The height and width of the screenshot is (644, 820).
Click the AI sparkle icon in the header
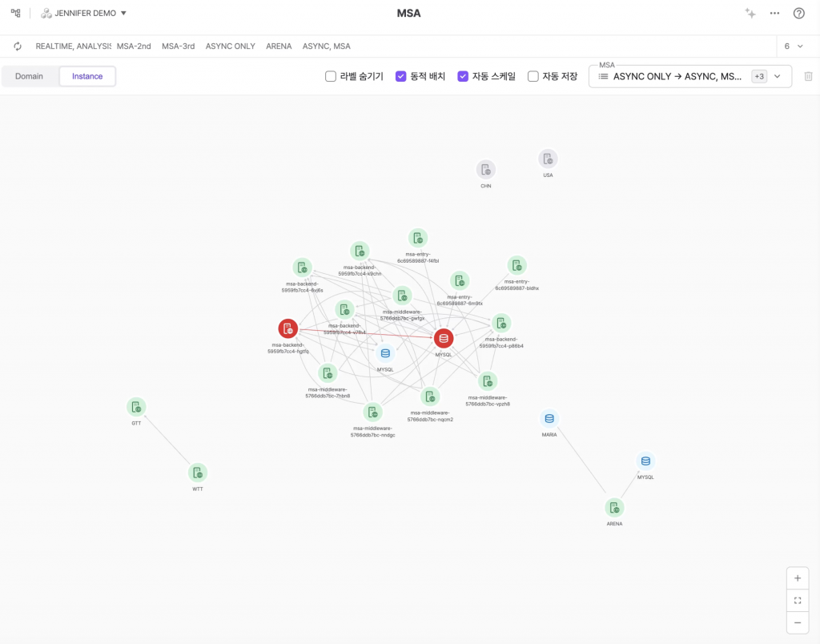750,14
